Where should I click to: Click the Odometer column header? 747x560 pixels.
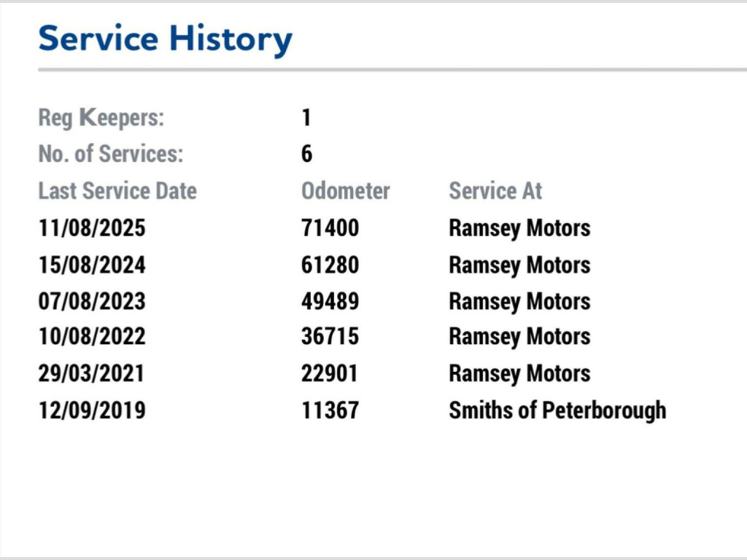point(345,191)
